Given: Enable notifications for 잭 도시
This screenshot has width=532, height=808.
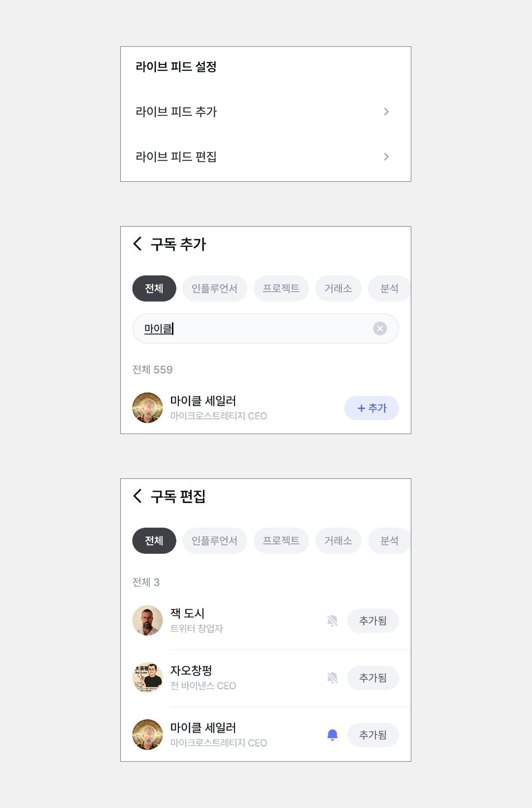Looking at the screenshot, I should [332, 621].
